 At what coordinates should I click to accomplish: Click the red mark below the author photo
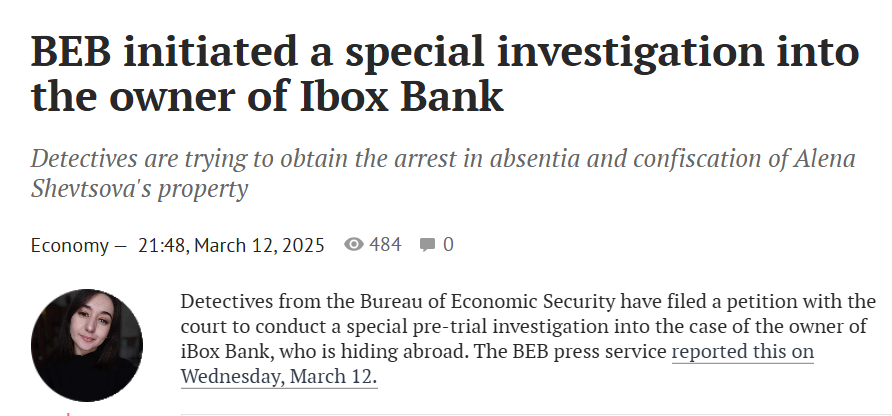[x=68, y=414]
